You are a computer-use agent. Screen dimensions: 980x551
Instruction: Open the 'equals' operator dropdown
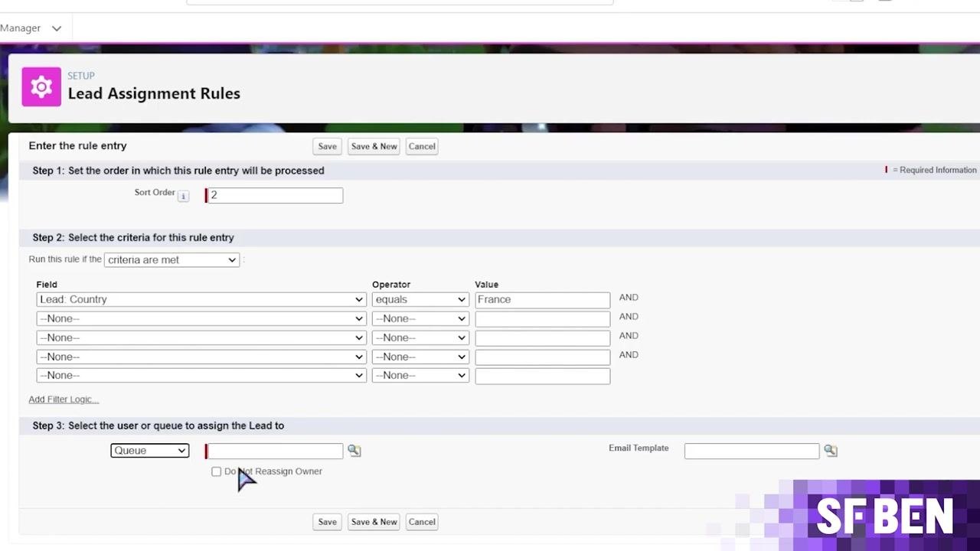420,299
